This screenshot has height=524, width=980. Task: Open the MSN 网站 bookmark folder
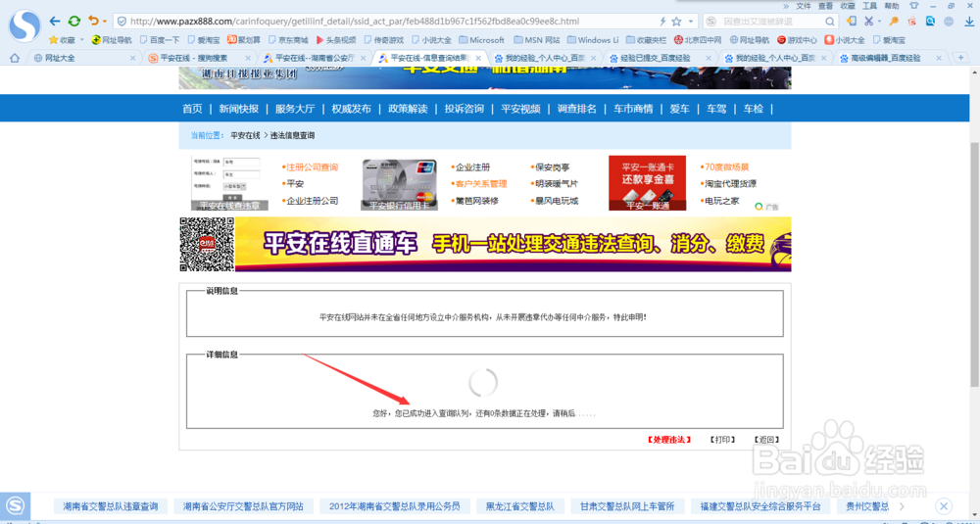(537, 40)
